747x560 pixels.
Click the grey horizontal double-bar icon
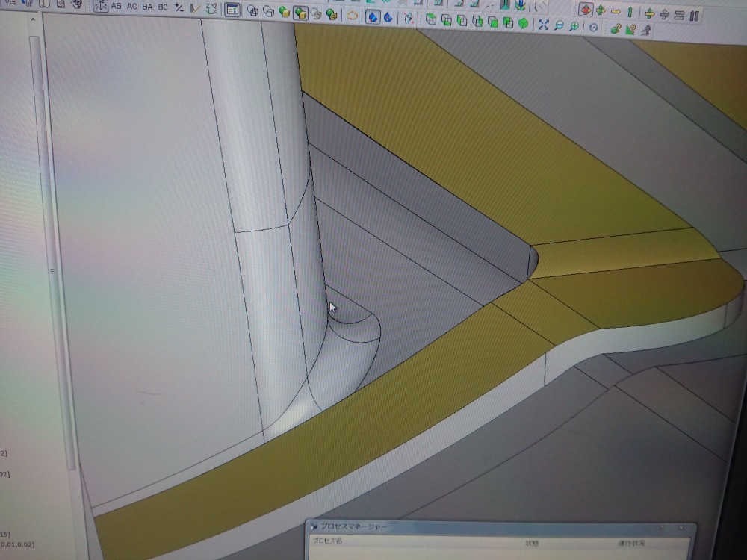tap(679, 15)
